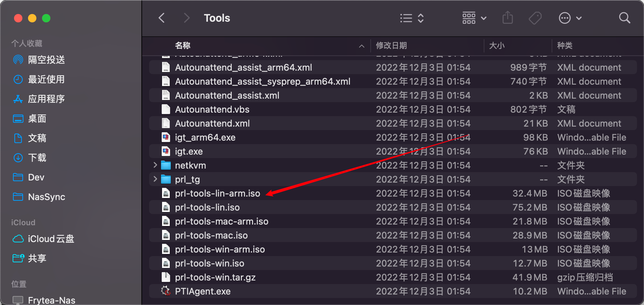Open 应用程序 (Applications) in sidebar
The image size is (644, 305).
[46, 99]
